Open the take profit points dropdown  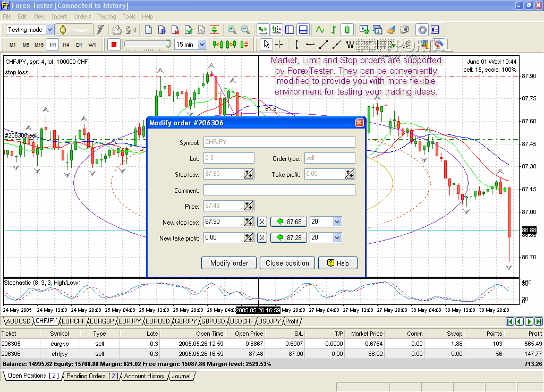click(337, 237)
